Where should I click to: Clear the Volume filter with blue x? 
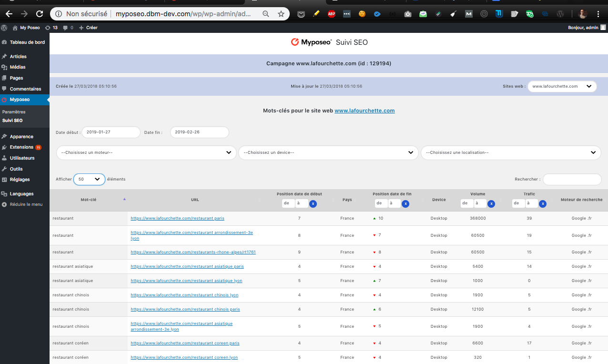[x=491, y=203]
